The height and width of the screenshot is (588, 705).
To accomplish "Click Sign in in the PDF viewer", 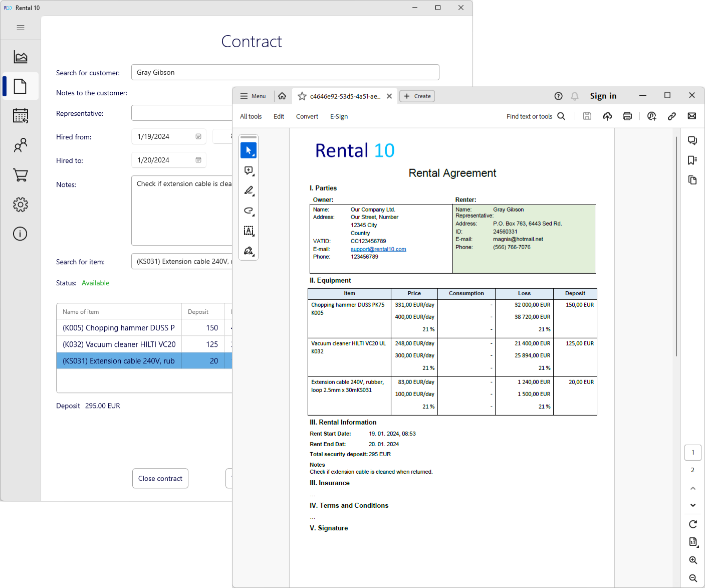I will 603,96.
